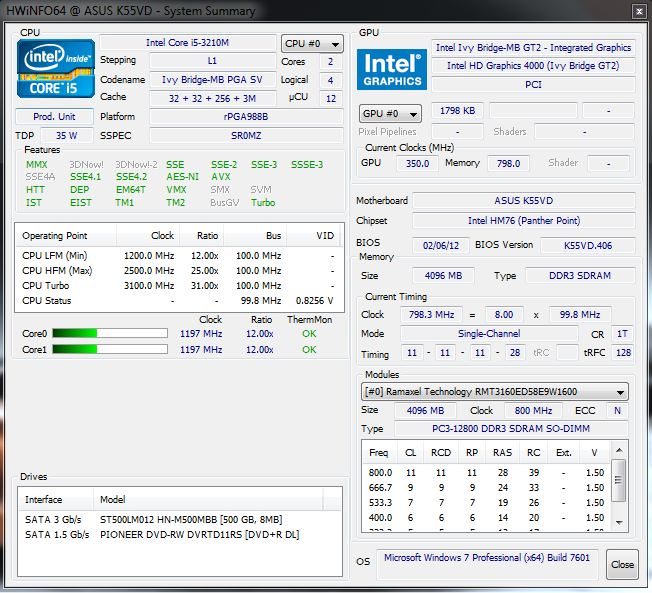Click the 128 tRFC value

[623, 353]
